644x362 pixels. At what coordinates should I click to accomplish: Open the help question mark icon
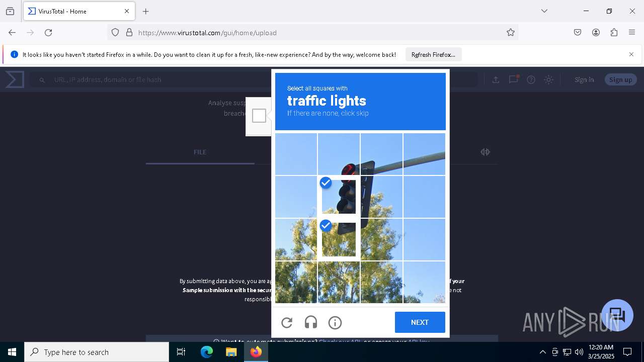(531, 79)
